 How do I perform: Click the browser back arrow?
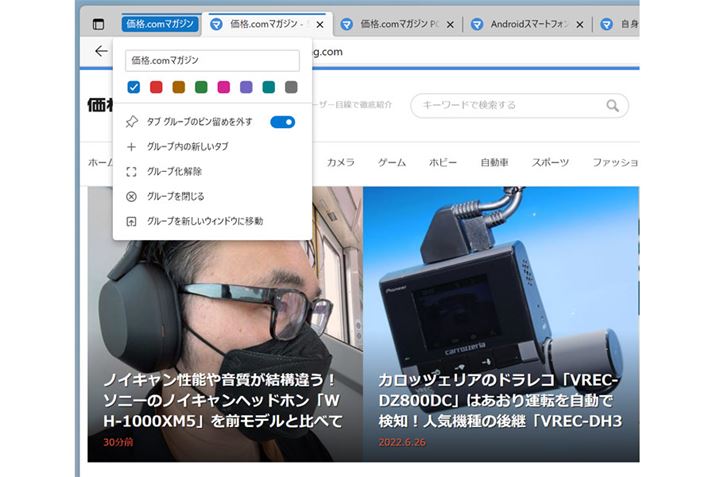coord(101,51)
